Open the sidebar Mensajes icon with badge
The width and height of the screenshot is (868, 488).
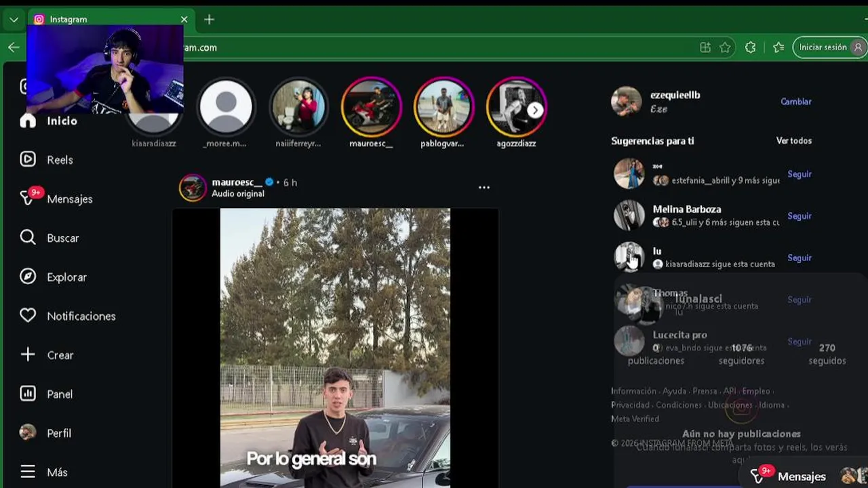point(28,198)
